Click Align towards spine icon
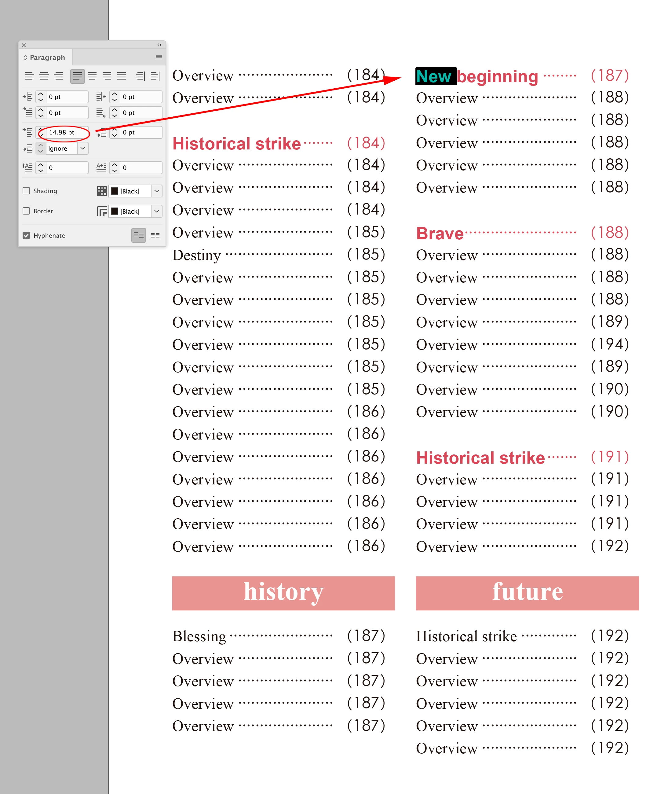Image resolution: width=672 pixels, height=794 pixels. pos(141,76)
